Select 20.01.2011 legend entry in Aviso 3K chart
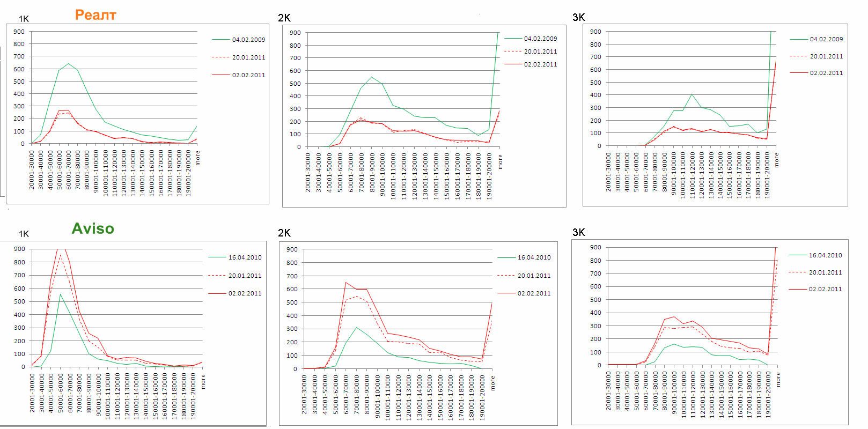 pyautogui.click(x=825, y=272)
